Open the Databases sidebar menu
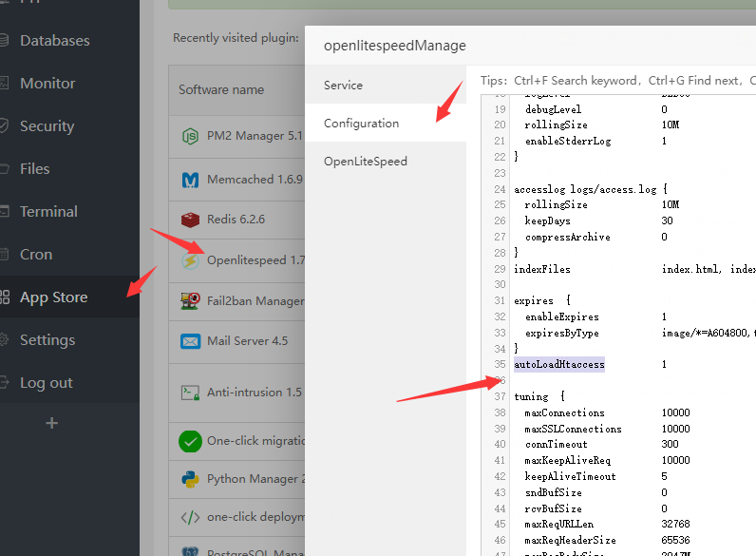 (54, 41)
